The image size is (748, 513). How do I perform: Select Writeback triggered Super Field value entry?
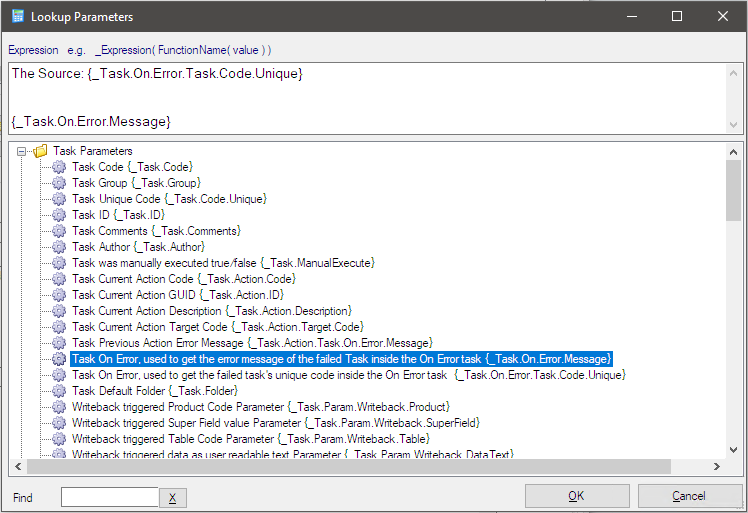[276, 423]
